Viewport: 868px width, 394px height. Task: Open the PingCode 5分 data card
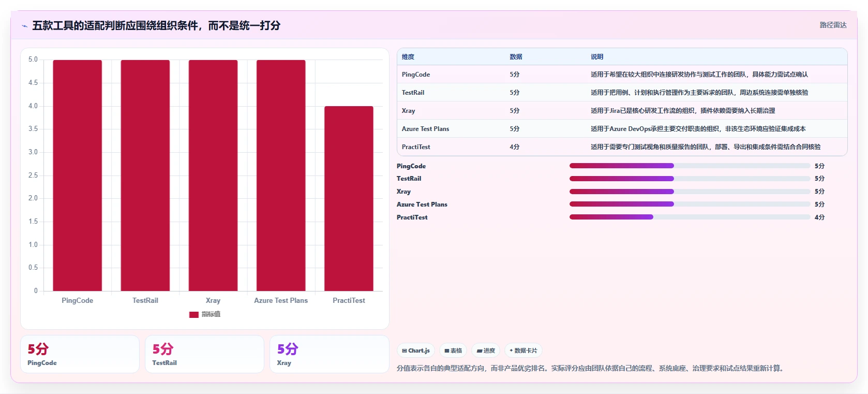pyautogui.click(x=80, y=354)
